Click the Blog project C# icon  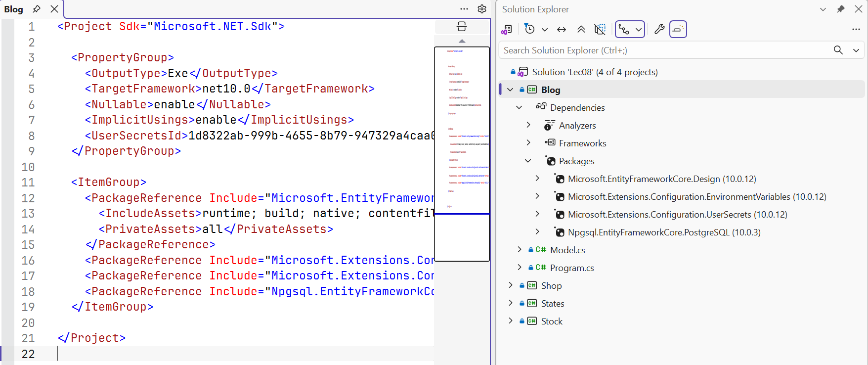(x=532, y=90)
